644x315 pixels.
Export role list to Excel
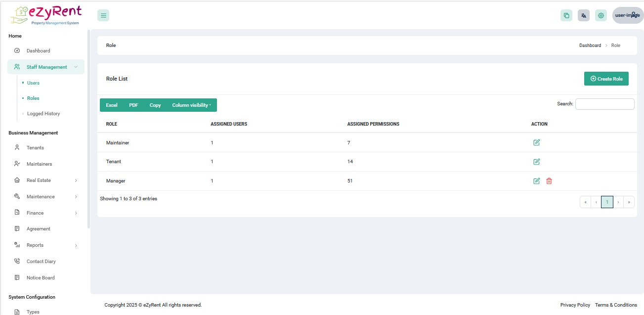(x=112, y=105)
